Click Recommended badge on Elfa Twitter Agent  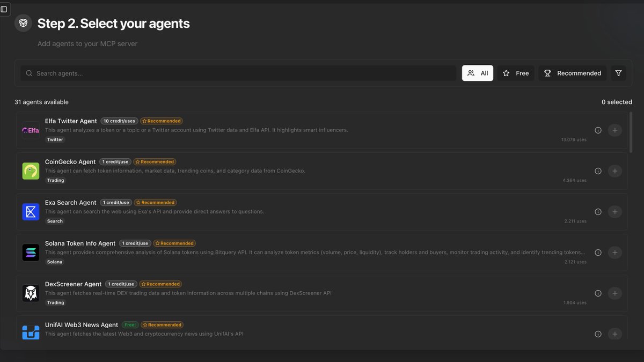click(162, 121)
